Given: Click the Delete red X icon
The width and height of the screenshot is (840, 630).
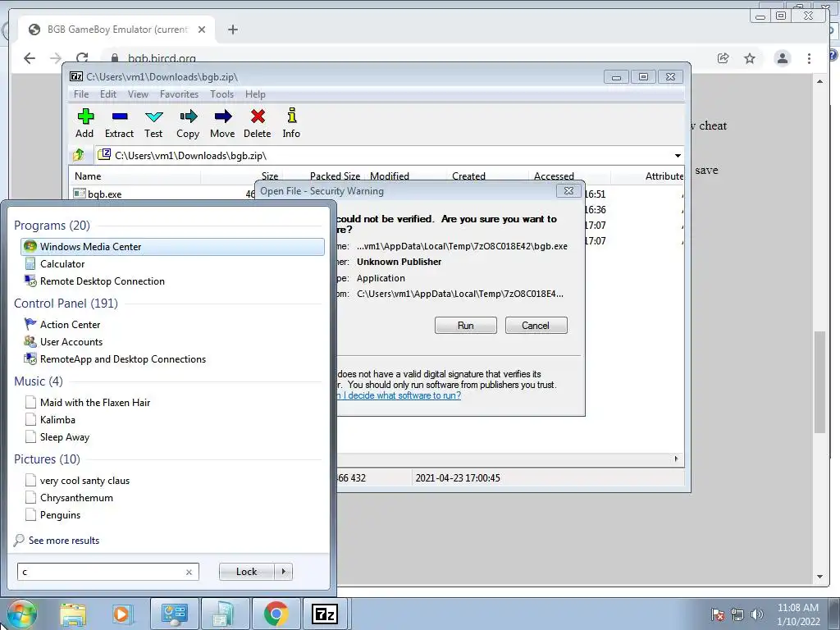Looking at the screenshot, I should tap(257, 123).
